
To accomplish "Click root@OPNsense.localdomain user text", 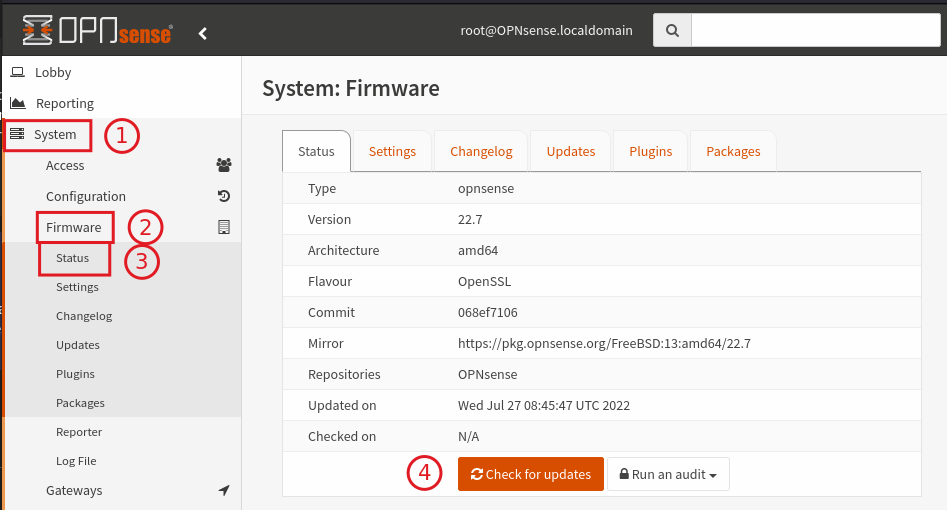I will (x=547, y=30).
